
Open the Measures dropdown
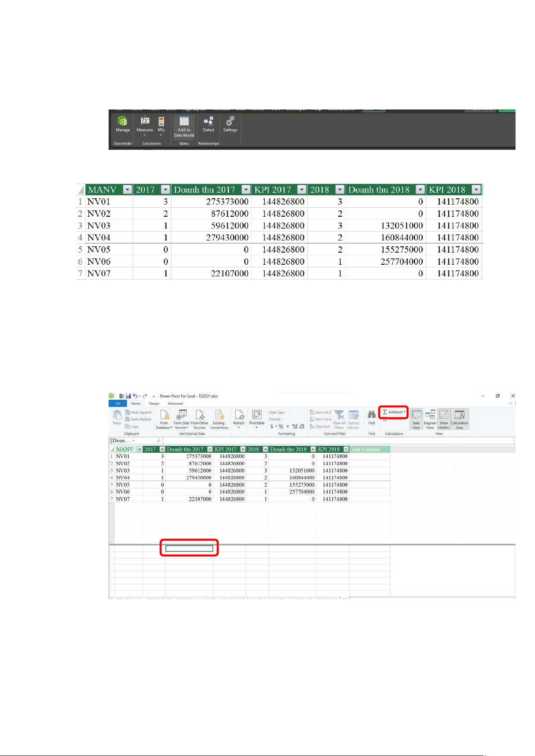[145, 126]
